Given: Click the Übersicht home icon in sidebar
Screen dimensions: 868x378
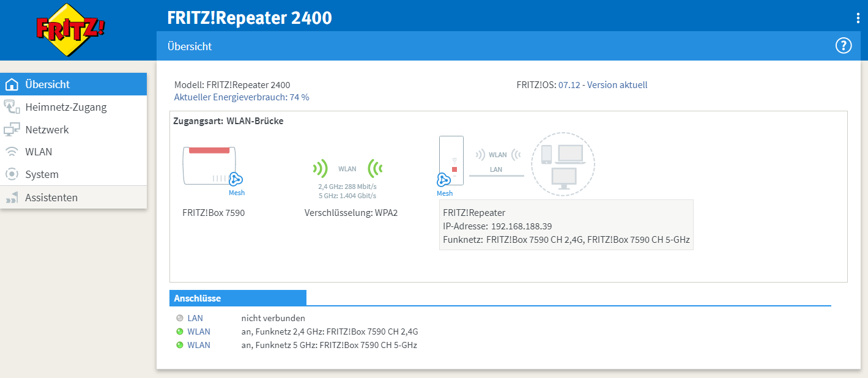Looking at the screenshot, I should point(12,84).
